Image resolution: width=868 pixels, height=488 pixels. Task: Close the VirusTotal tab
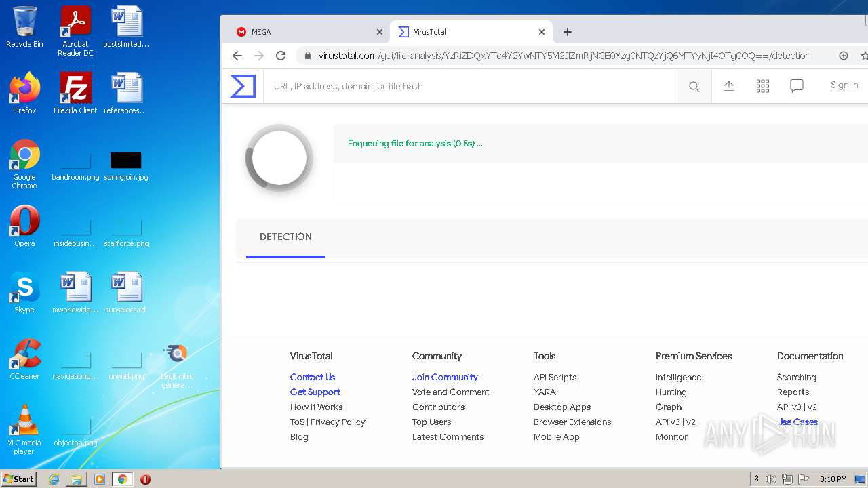[x=542, y=32]
